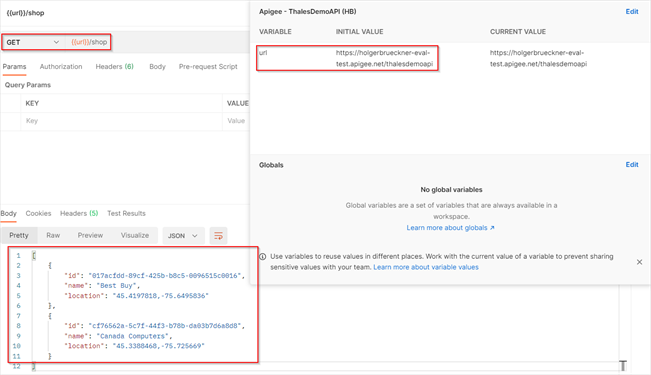Click location value 45.3388468,-75.725669
Image resolution: width=651 pixels, height=375 pixels.
point(159,346)
